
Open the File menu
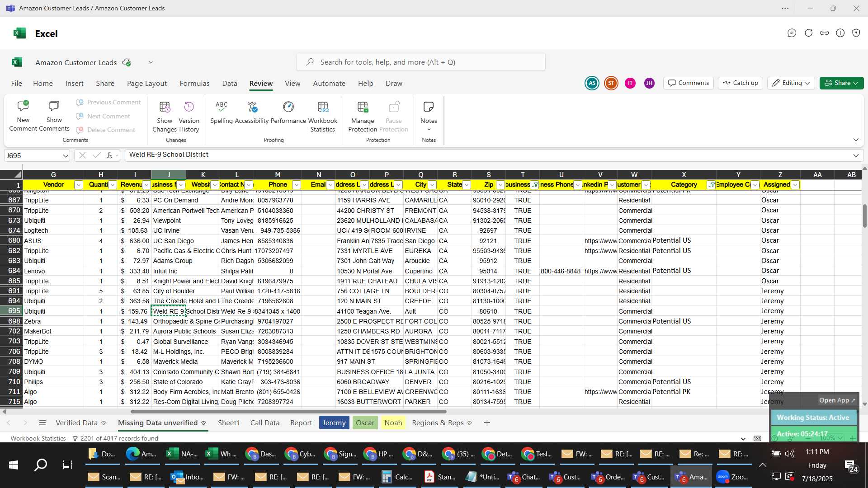click(16, 84)
